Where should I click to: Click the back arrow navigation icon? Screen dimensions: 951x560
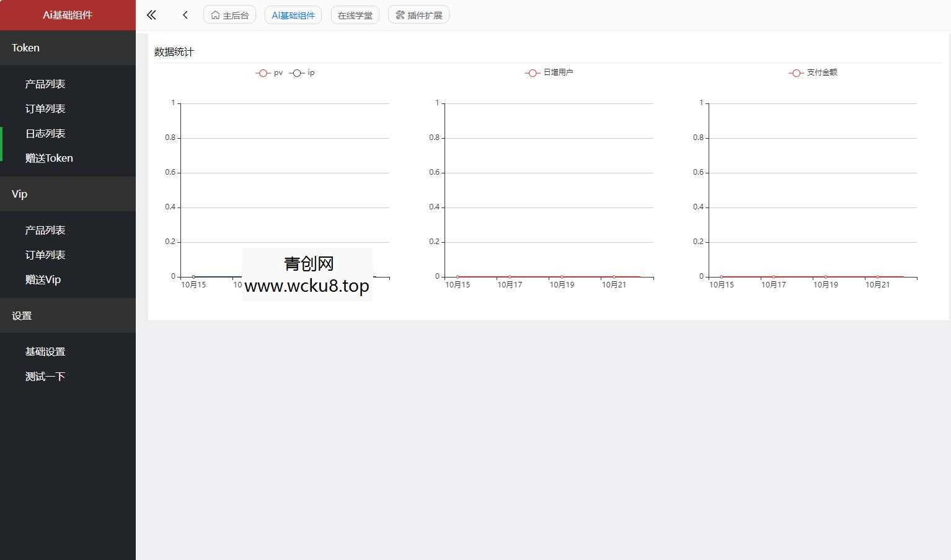[185, 14]
